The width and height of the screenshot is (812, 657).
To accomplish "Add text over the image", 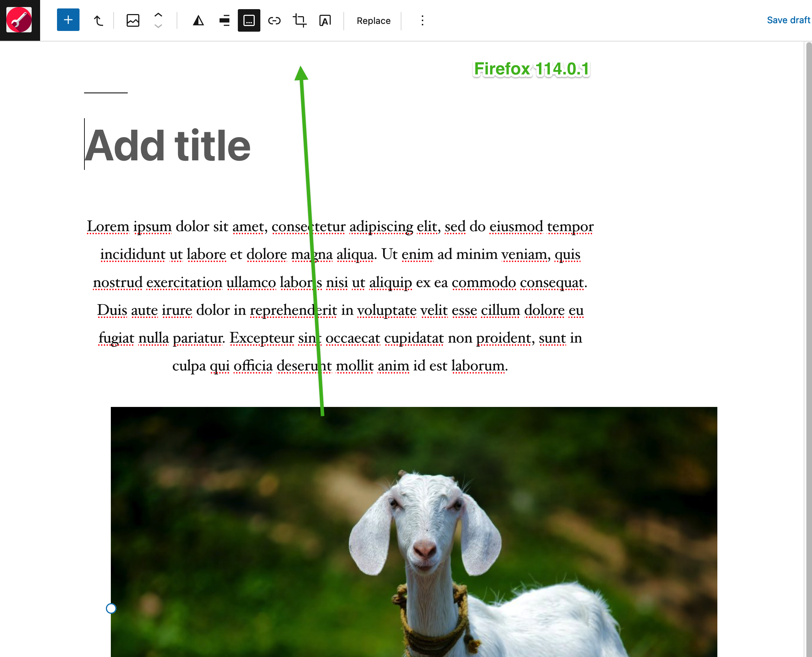I will (x=325, y=21).
